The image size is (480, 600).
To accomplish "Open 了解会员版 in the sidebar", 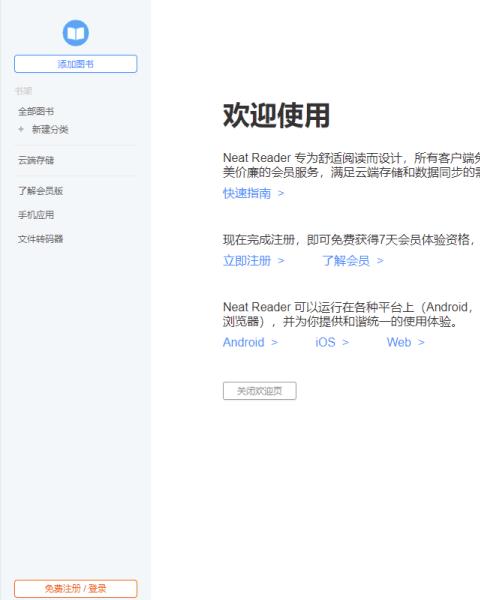I will 40,191.
